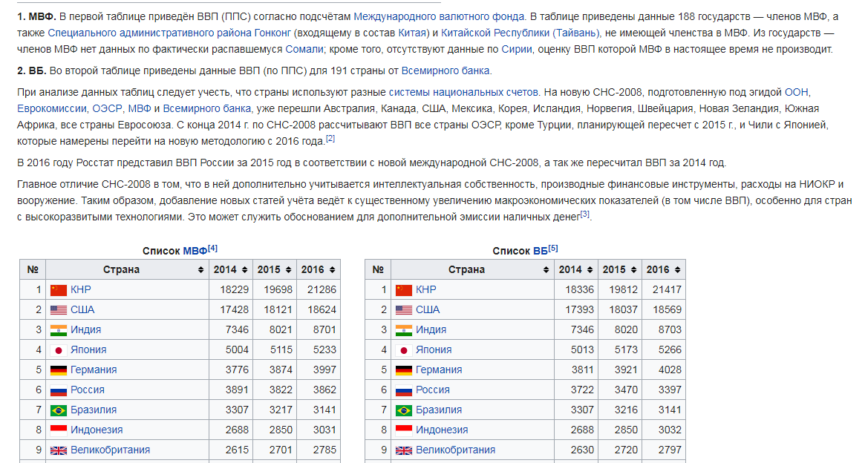The height and width of the screenshot is (463, 868).
Task: Open footnote [5] in World Bank caption
Action: point(553,249)
